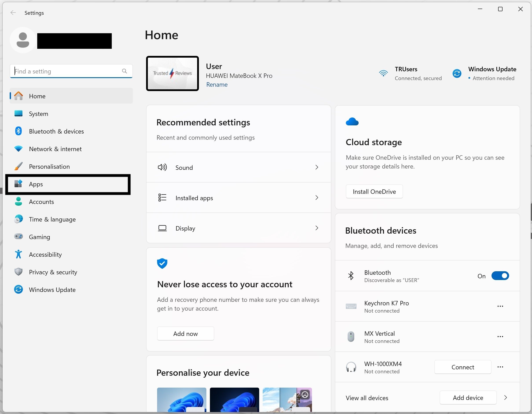Click the Add now button
This screenshot has width=532, height=414.
[x=186, y=334]
